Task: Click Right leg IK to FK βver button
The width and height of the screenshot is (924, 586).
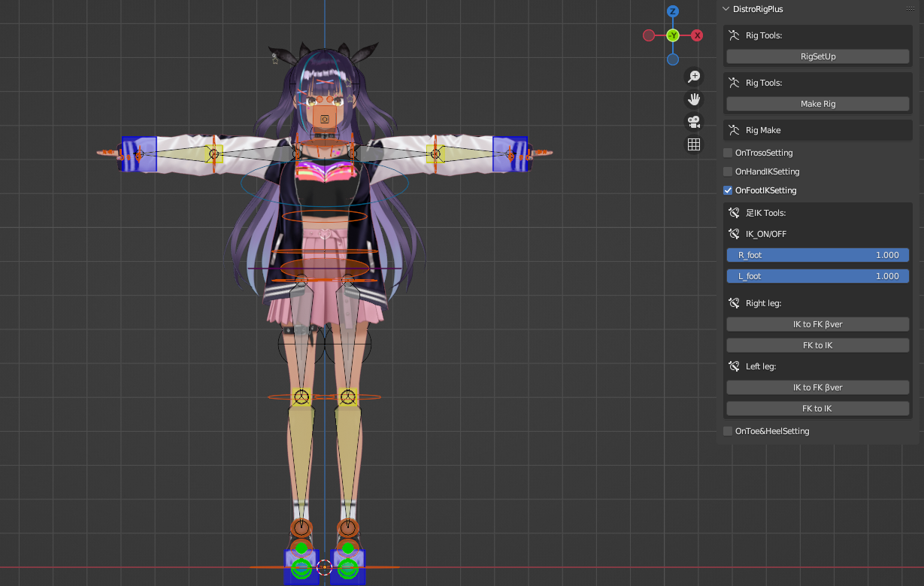Action: click(818, 324)
